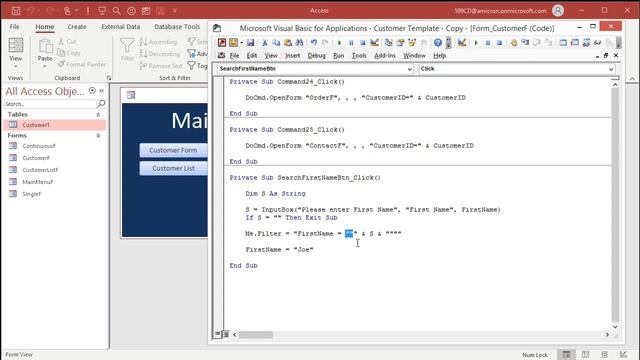Click the blue Help question mark icon

[x=438, y=42]
